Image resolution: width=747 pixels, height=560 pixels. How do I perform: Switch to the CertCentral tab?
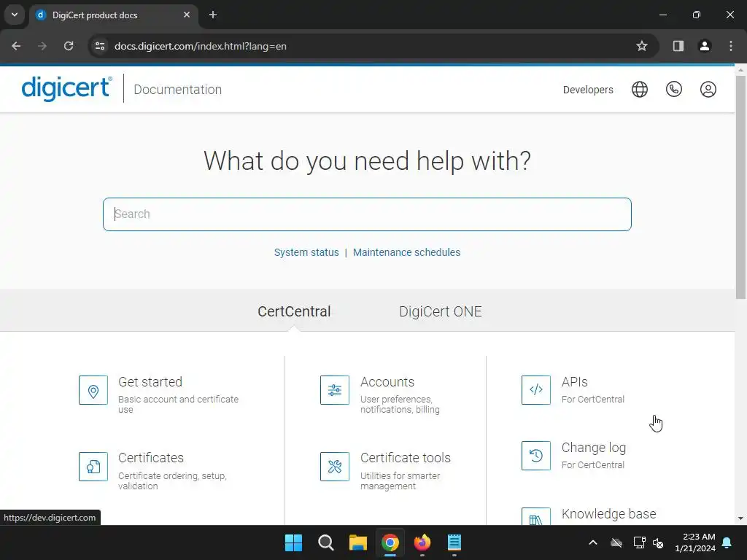point(294,311)
